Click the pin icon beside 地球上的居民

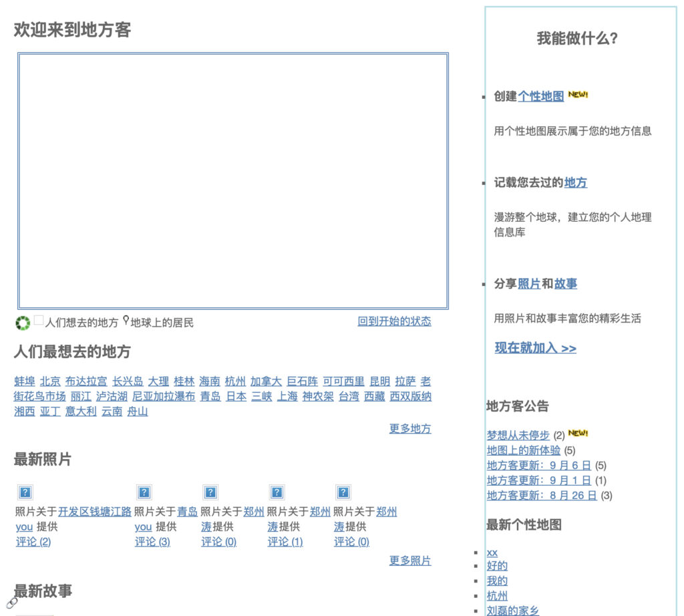point(126,321)
